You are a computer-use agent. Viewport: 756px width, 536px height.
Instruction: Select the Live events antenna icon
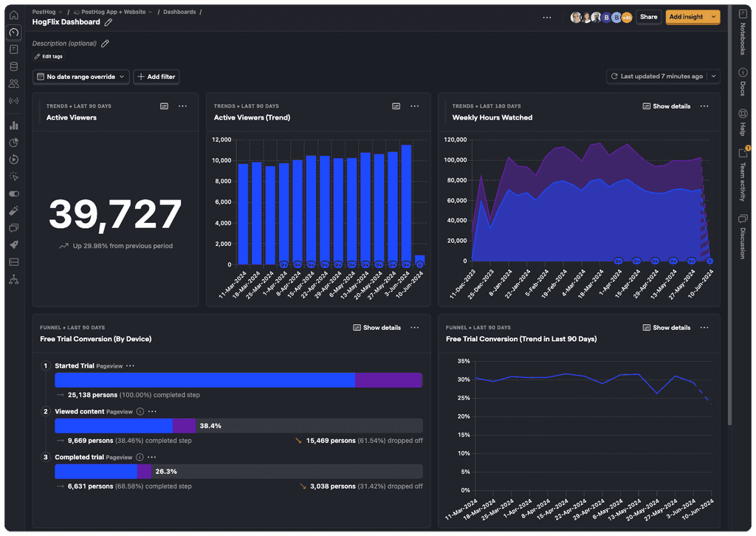[13, 100]
